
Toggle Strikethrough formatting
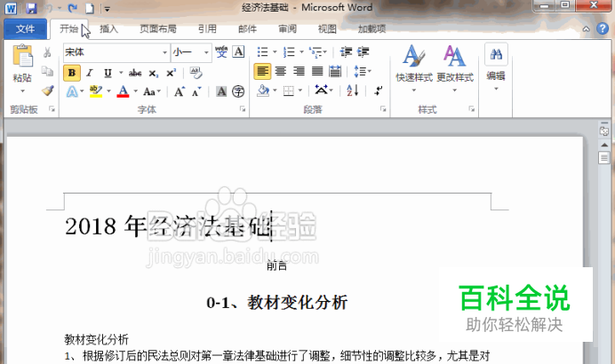click(x=135, y=73)
